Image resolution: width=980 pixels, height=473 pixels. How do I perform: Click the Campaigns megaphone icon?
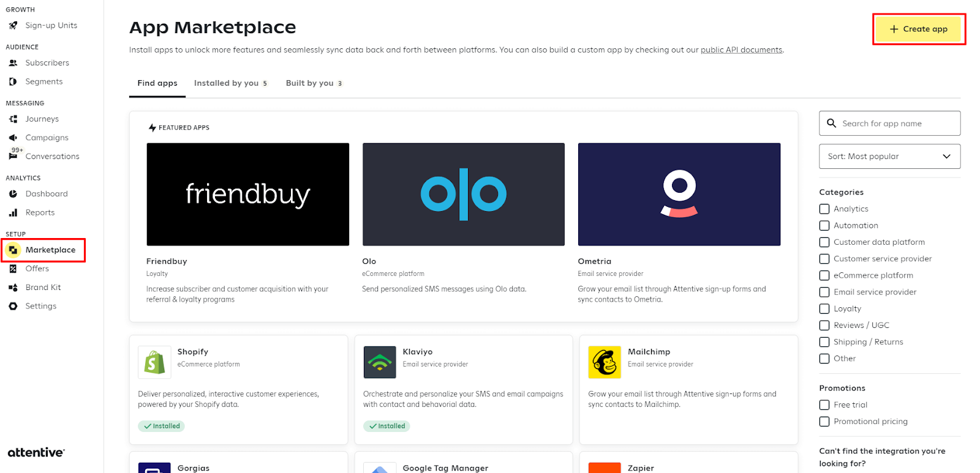[13, 138]
